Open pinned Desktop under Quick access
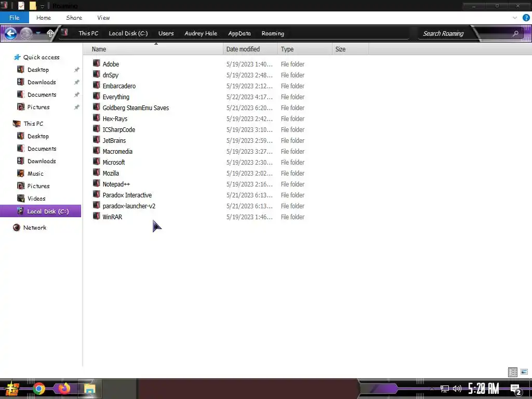The image size is (532, 399). coord(38,70)
